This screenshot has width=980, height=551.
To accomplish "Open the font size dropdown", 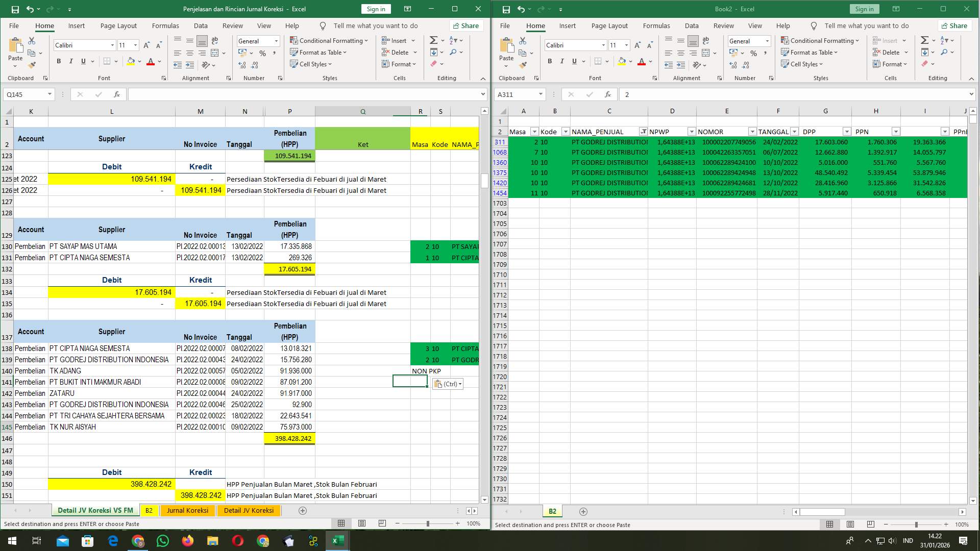I will pos(135,45).
